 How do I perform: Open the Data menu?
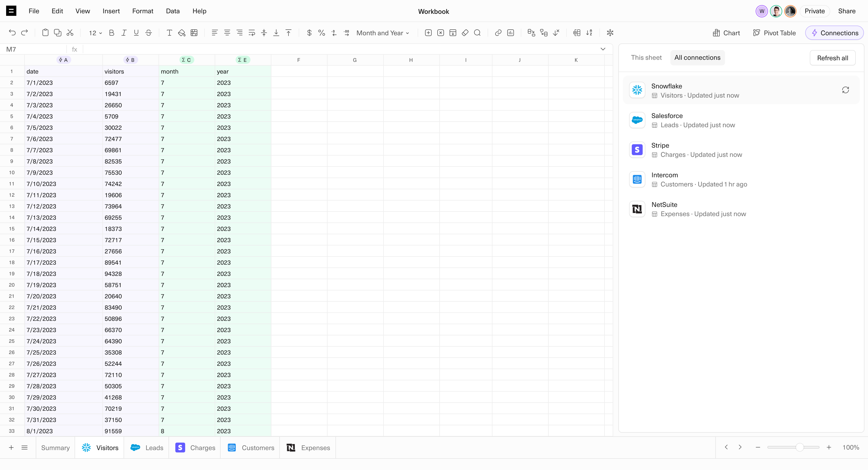coord(173,11)
